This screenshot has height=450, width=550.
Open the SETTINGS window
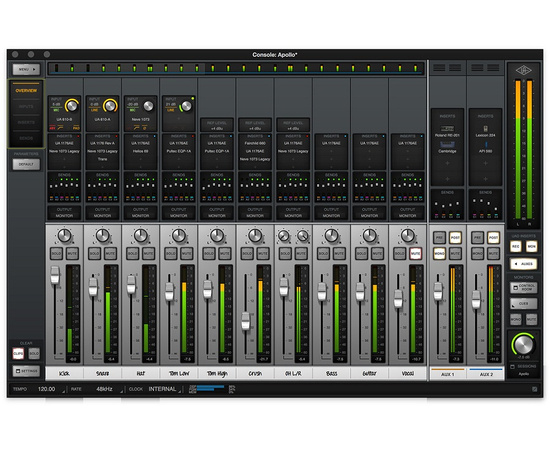[26, 371]
